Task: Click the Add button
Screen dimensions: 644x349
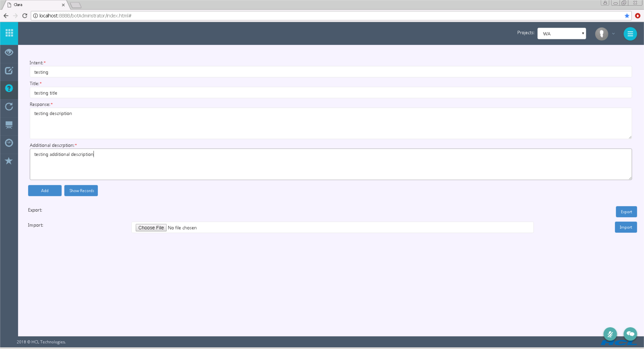Action: click(45, 191)
